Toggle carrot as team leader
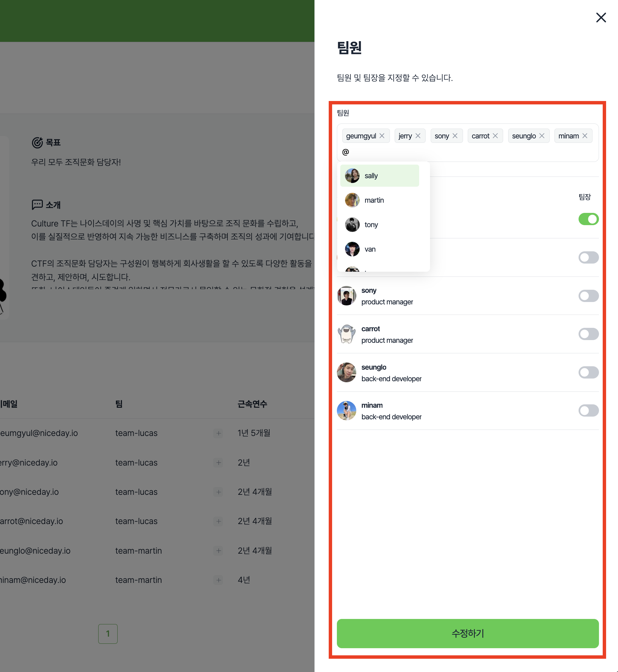The width and height of the screenshot is (618, 672). click(x=588, y=334)
